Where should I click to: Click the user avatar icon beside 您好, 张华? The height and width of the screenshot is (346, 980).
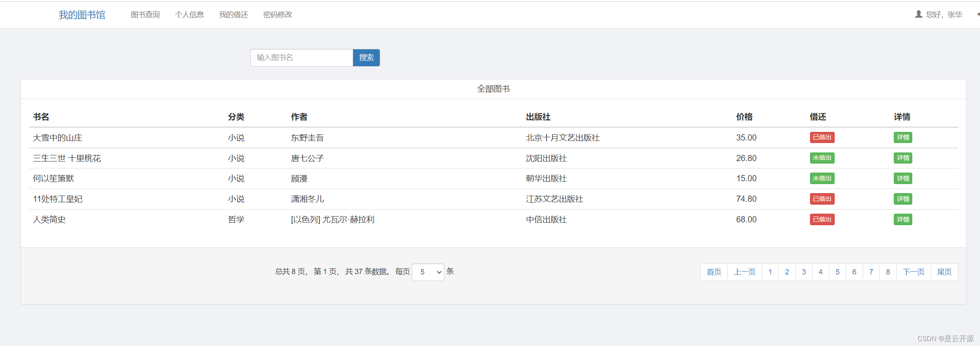point(918,14)
